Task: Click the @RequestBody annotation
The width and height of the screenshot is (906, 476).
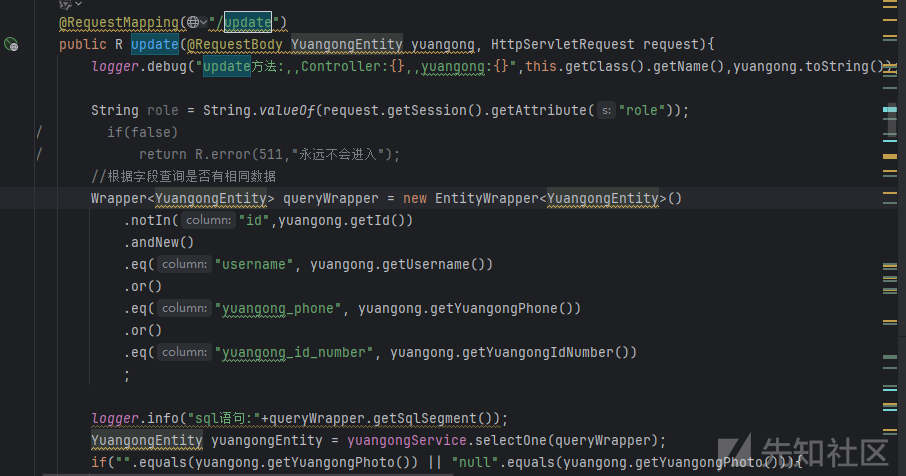Action: (235, 44)
